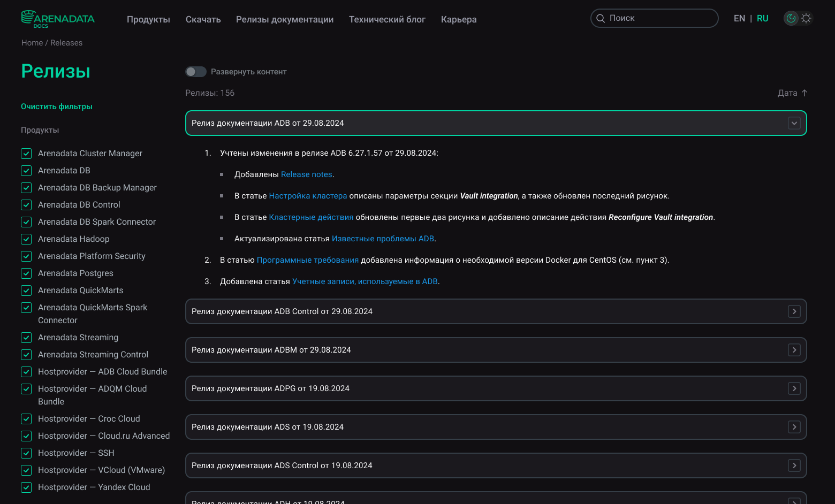Switch to light theme sun icon

[806, 18]
